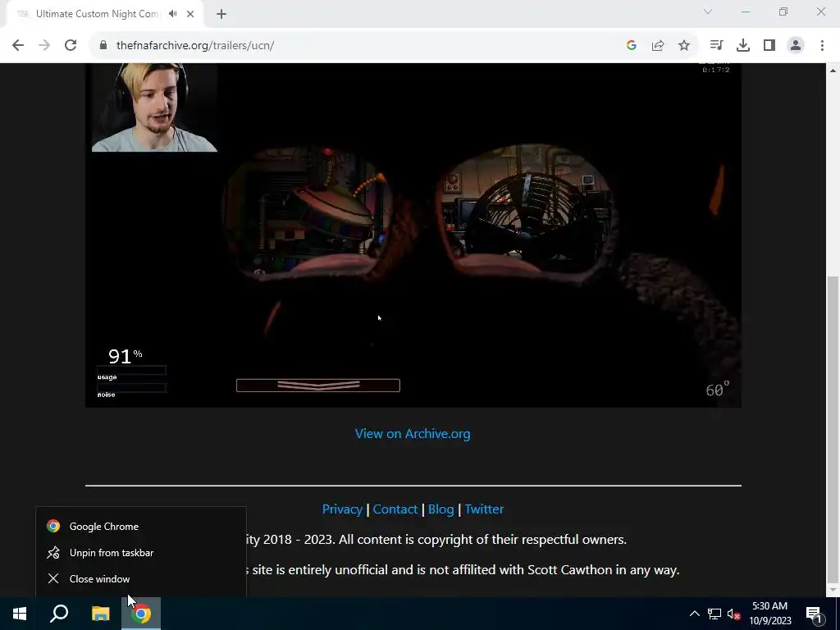The image size is (840, 630).
Task: Reload the current page
Action: [x=71, y=46]
